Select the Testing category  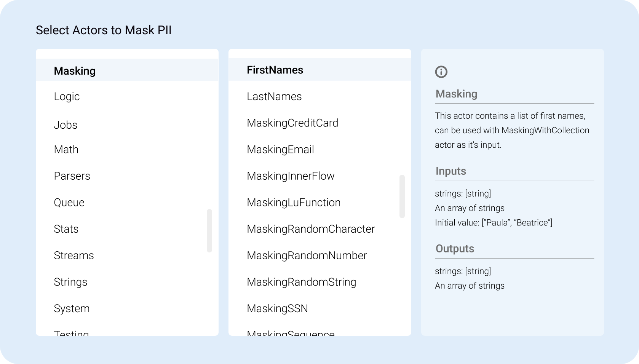(x=71, y=333)
